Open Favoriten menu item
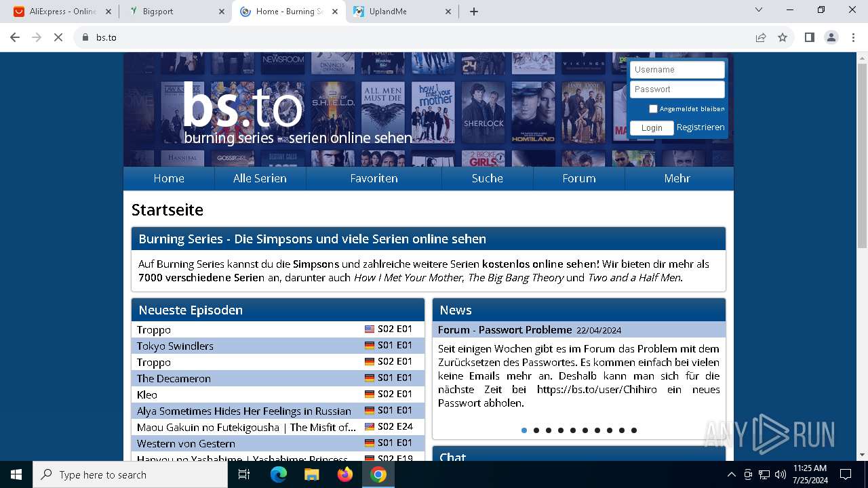 374,178
